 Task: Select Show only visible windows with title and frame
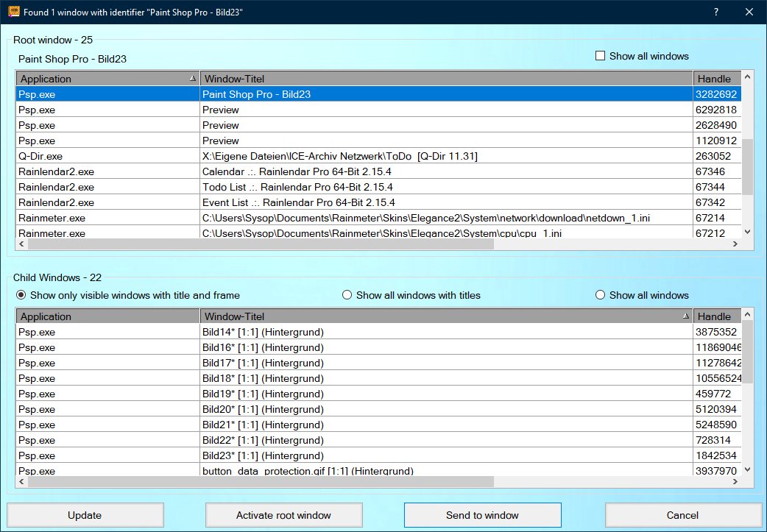[x=21, y=295]
